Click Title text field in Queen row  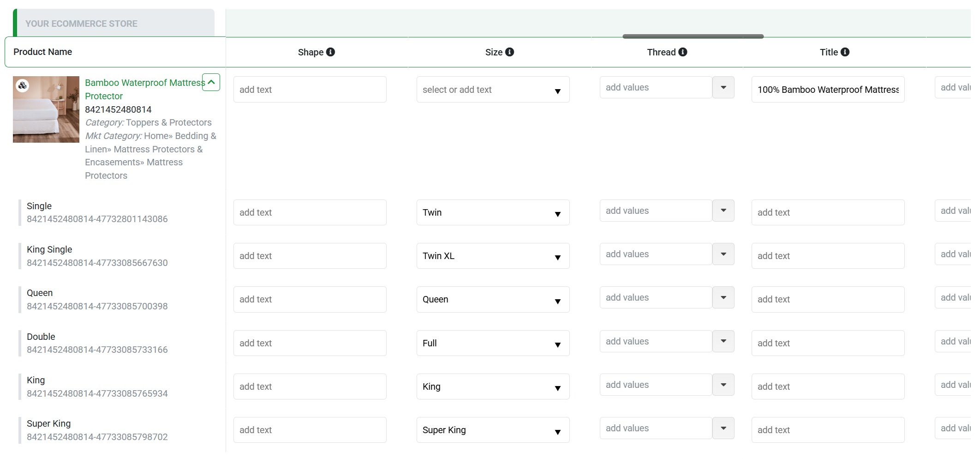click(x=828, y=299)
